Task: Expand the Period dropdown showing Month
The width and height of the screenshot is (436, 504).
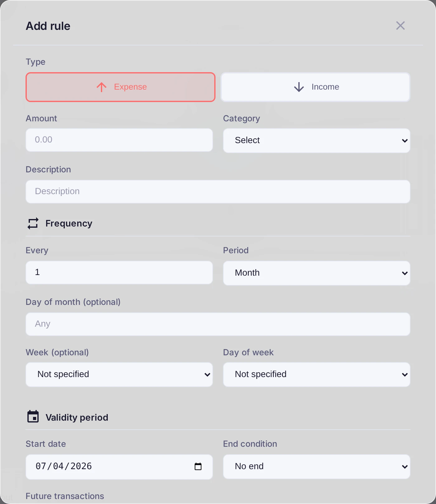Action: [x=317, y=273]
